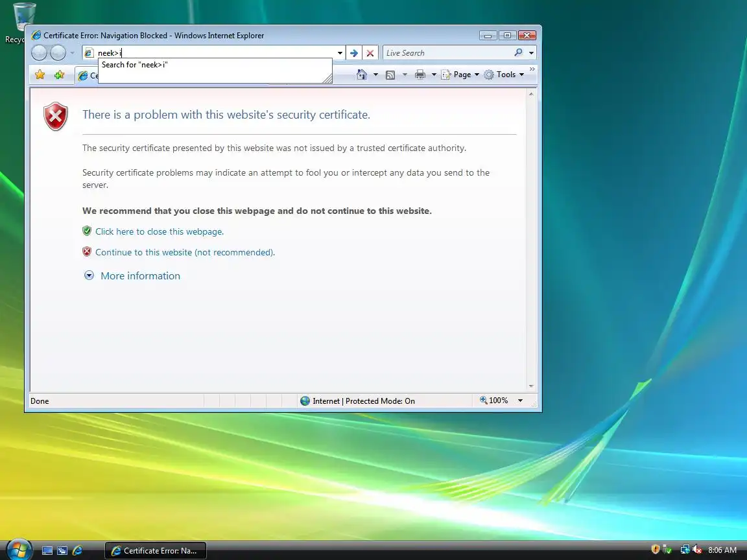Click Show Desktop quick launch icon

coord(47,550)
